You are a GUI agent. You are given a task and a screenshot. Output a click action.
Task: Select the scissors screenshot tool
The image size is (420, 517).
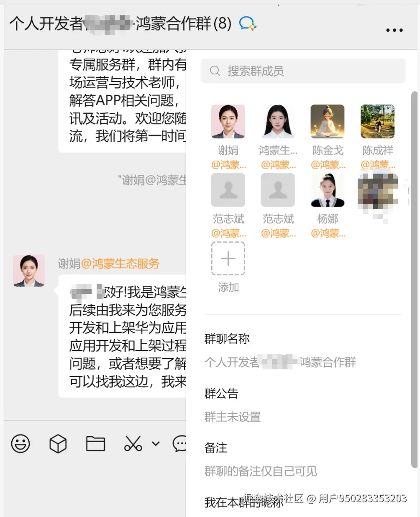coord(133,444)
